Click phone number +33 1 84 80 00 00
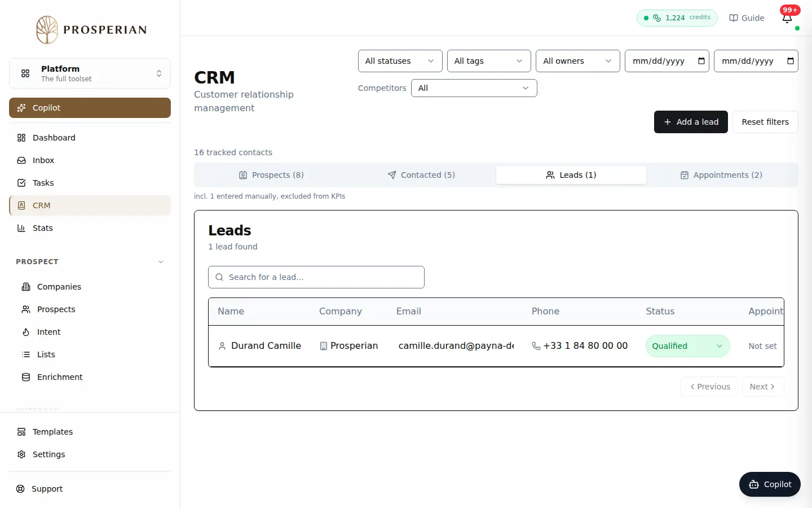 tap(585, 345)
